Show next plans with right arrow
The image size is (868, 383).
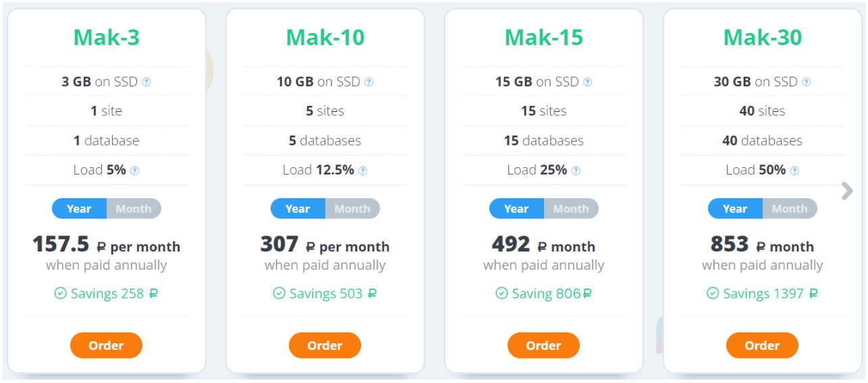(847, 191)
